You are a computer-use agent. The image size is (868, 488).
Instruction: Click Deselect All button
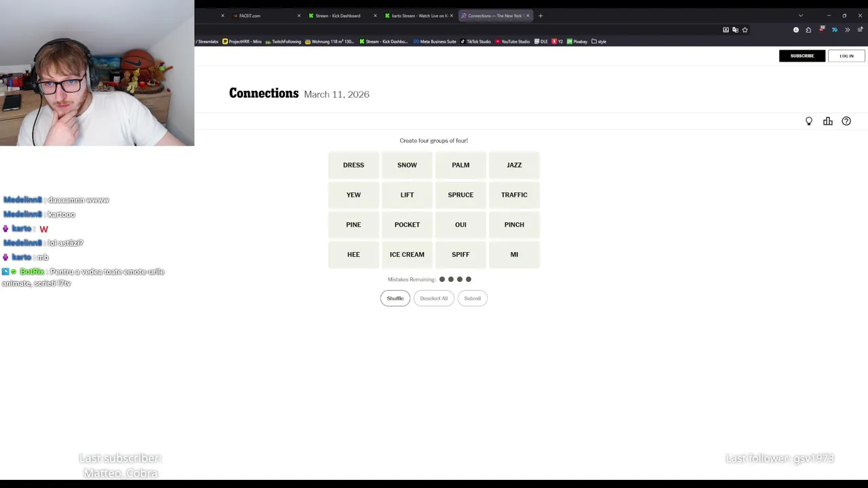[x=434, y=298]
